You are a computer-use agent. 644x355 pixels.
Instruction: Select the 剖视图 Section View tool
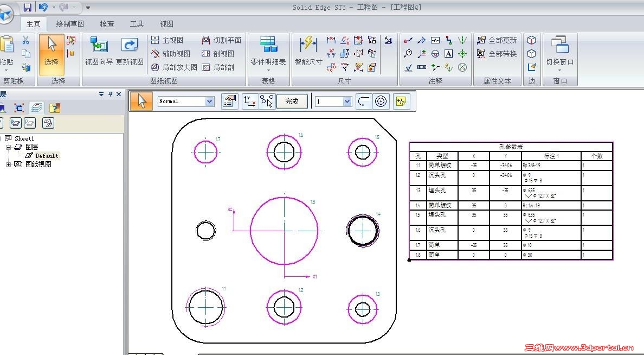pyautogui.click(x=218, y=54)
